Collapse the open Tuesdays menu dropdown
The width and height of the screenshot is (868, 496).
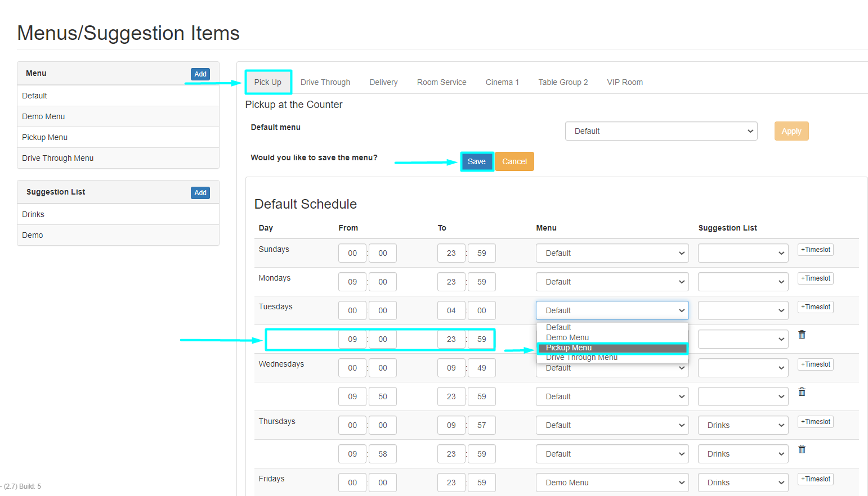(x=612, y=310)
